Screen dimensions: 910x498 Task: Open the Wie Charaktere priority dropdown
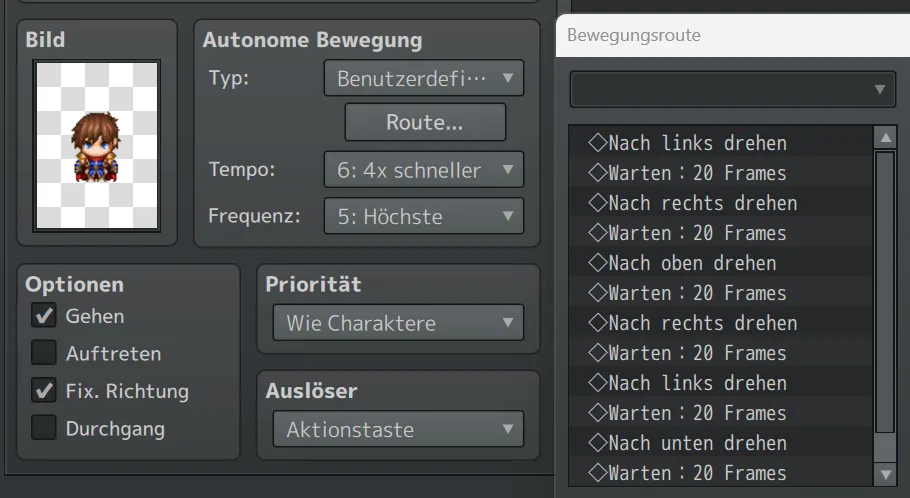[398, 322]
